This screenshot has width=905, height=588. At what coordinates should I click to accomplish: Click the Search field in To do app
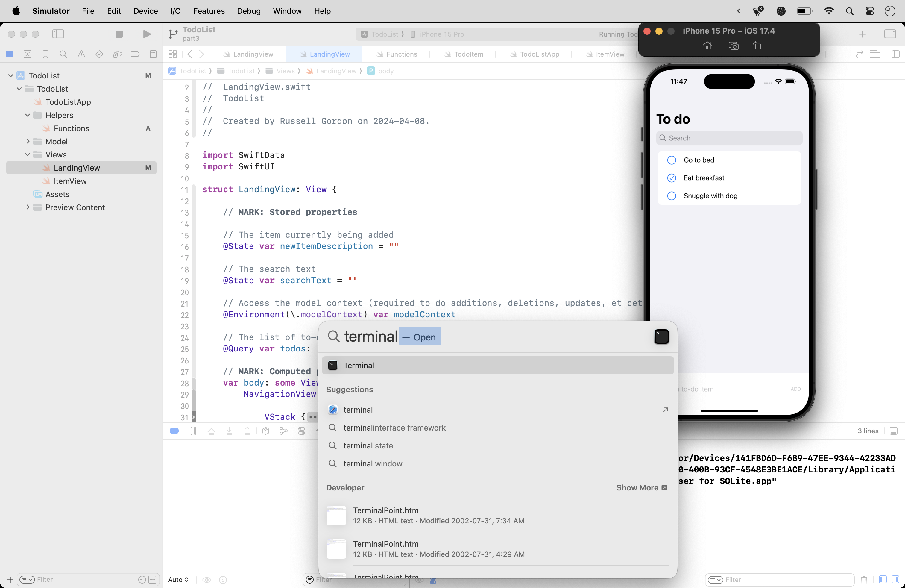click(x=729, y=138)
